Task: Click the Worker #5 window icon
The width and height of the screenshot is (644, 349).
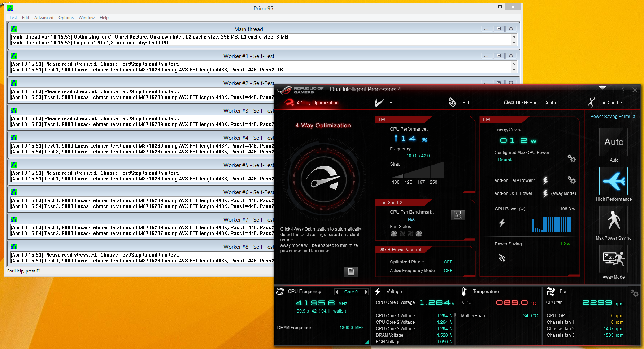Action: coord(14,165)
